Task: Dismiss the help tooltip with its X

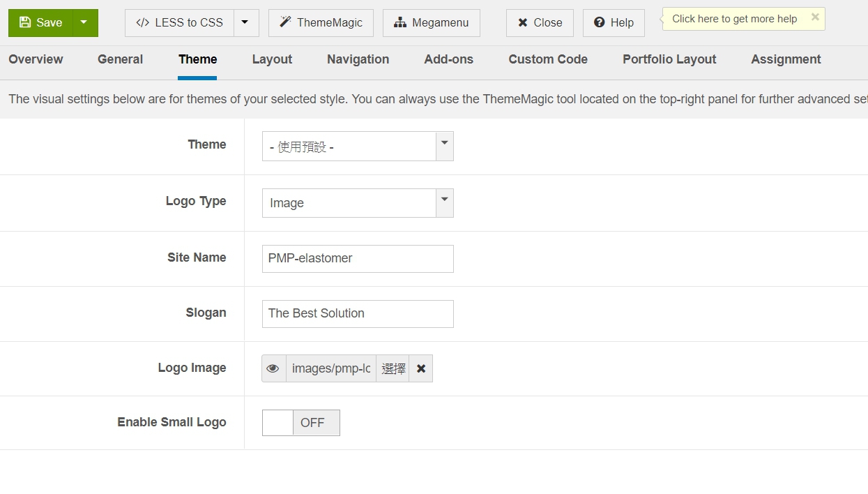Action: 815,17
